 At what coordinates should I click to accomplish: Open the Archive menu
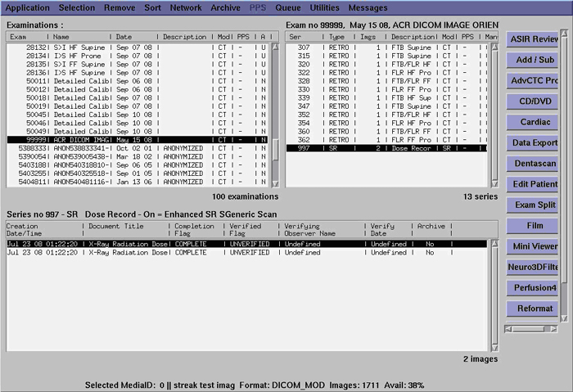[x=225, y=7]
